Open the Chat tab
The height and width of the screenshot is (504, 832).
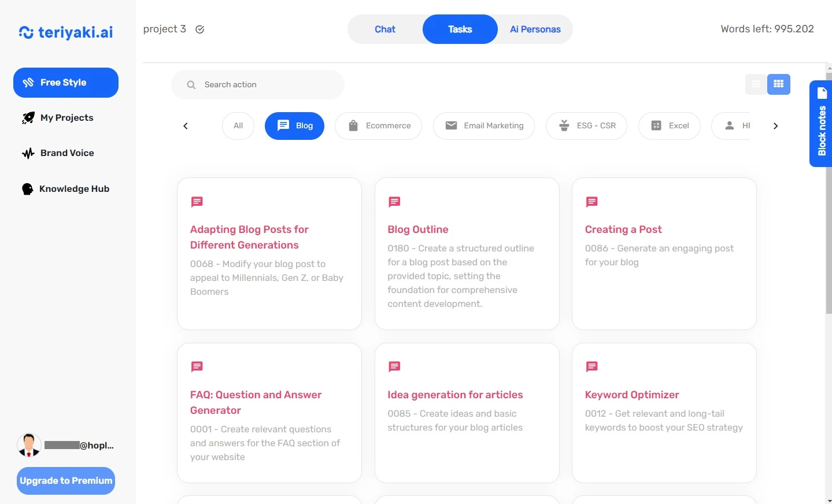click(x=385, y=29)
